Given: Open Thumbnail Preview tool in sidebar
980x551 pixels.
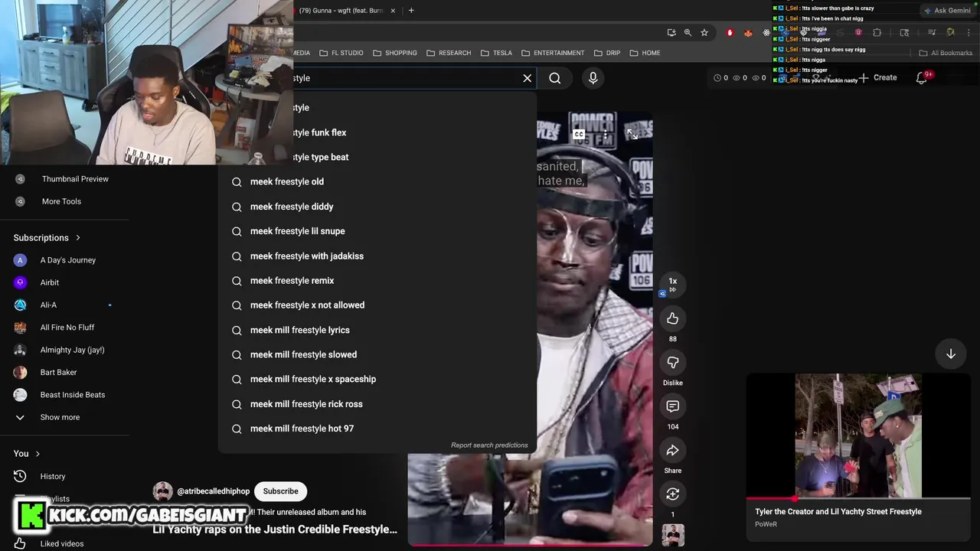Looking at the screenshot, I should pos(75,179).
